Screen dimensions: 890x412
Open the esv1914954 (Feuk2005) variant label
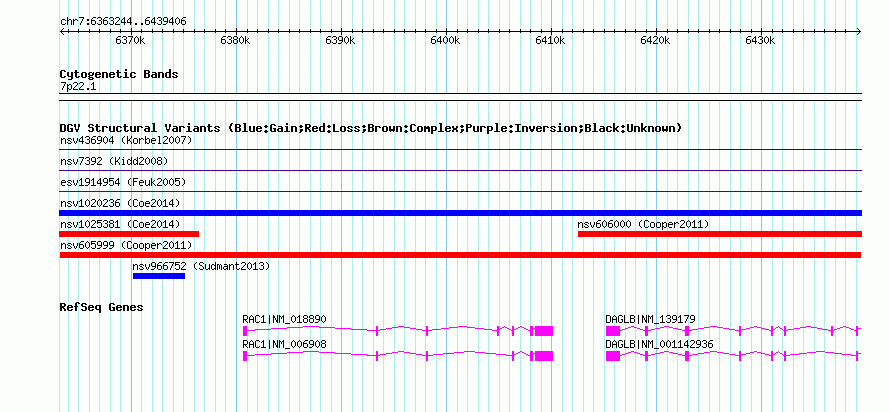(x=123, y=182)
